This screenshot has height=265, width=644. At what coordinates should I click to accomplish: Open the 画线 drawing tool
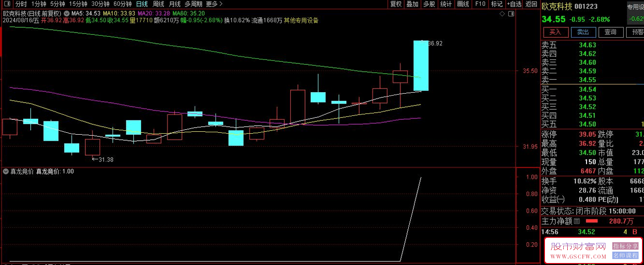463,4
